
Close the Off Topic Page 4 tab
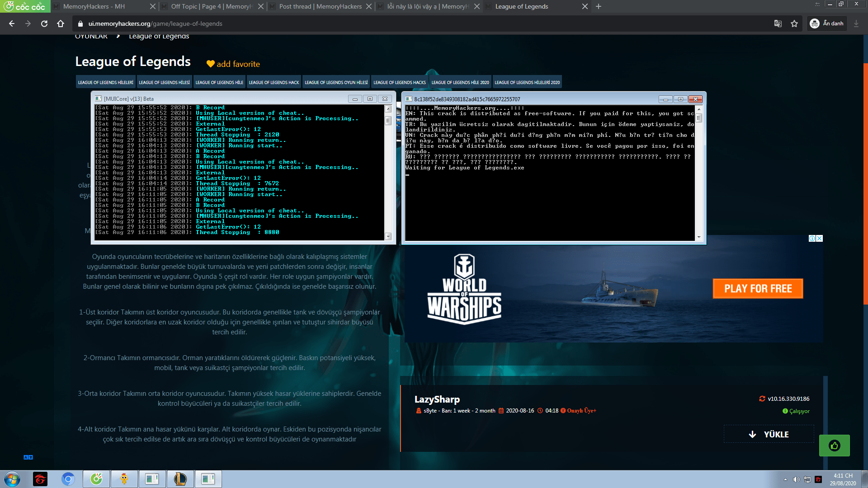click(261, 6)
